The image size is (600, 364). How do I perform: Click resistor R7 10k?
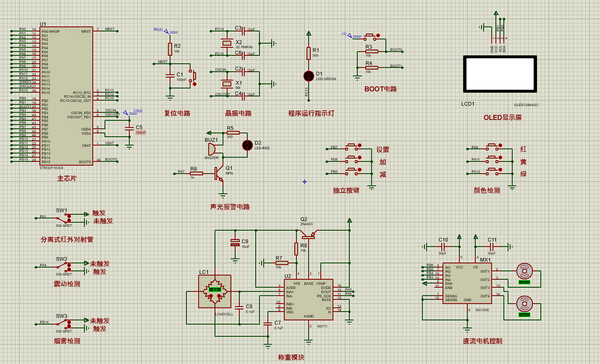pyautogui.click(x=282, y=263)
